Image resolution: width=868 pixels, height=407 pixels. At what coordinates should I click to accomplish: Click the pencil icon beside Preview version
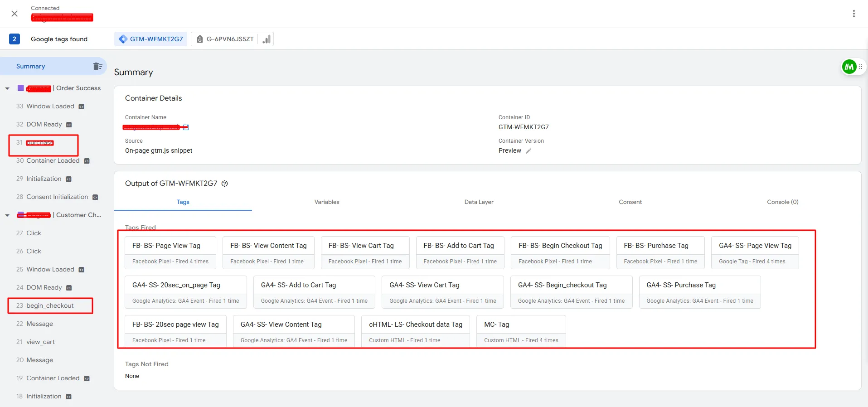[529, 151]
